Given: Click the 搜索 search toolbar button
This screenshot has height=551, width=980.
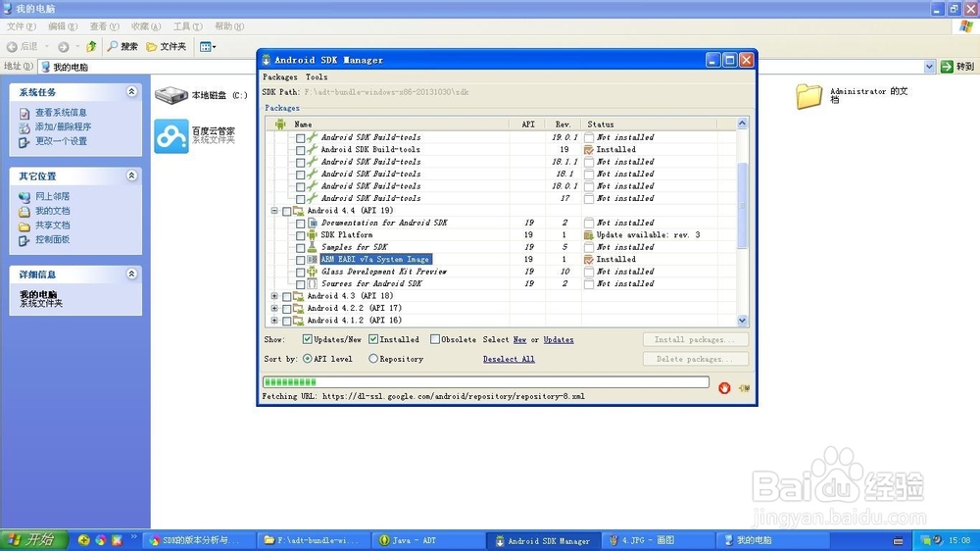Looking at the screenshot, I should click(x=122, y=46).
